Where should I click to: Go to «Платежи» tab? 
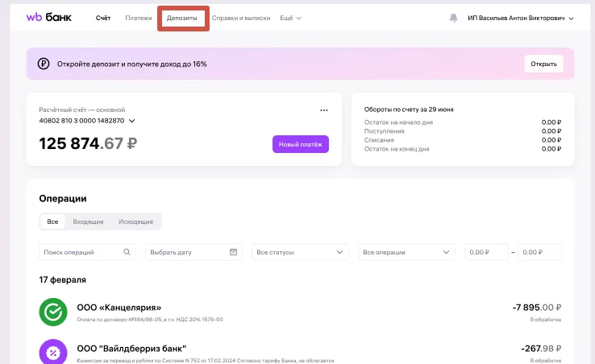tap(139, 18)
